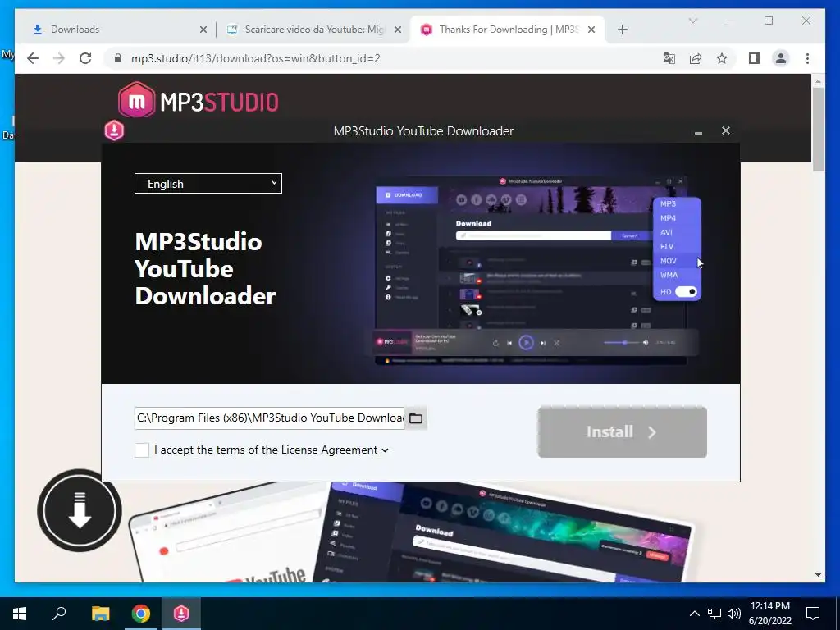Open Chrome from the taskbar
The width and height of the screenshot is (840, 630).
(141, 614)
